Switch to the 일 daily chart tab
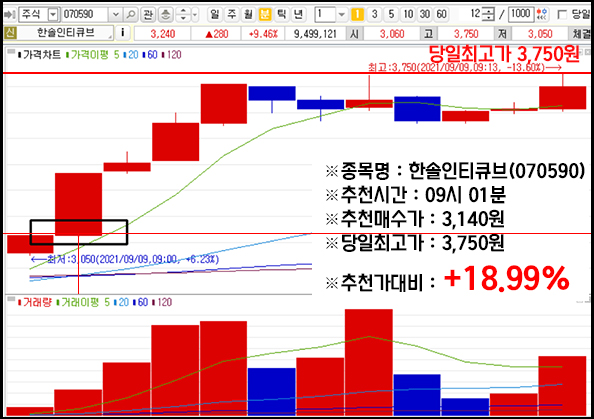594x419 pixels. click(214, 15)
